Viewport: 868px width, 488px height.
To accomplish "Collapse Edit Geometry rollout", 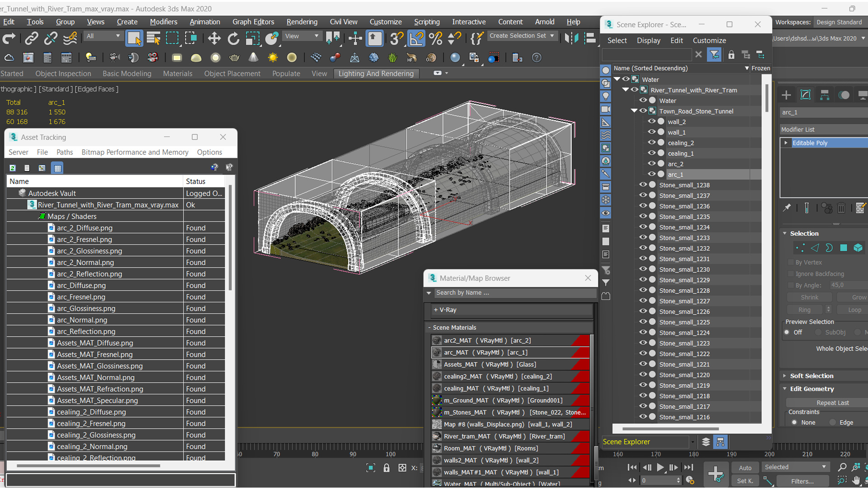I will click(x=812, y=389).
